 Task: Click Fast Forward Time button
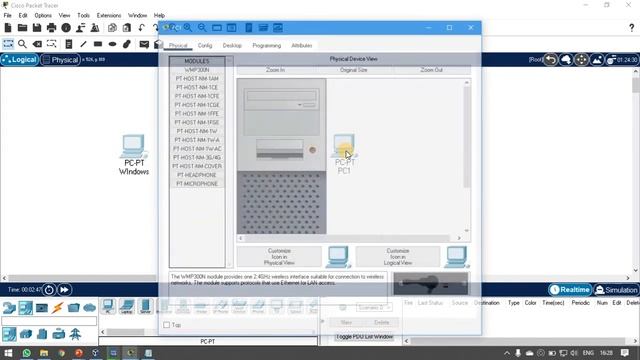(64, 290)
